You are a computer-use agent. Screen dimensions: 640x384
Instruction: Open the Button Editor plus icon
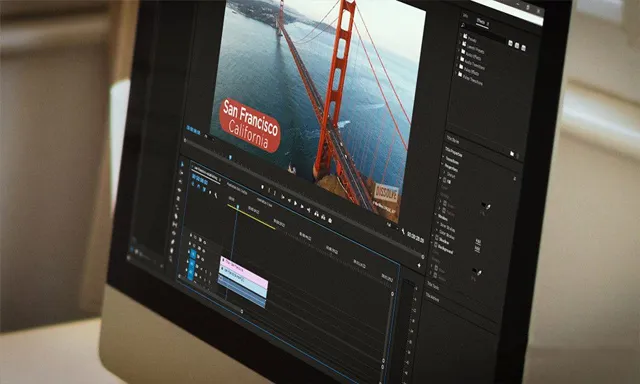pos(419,265)
